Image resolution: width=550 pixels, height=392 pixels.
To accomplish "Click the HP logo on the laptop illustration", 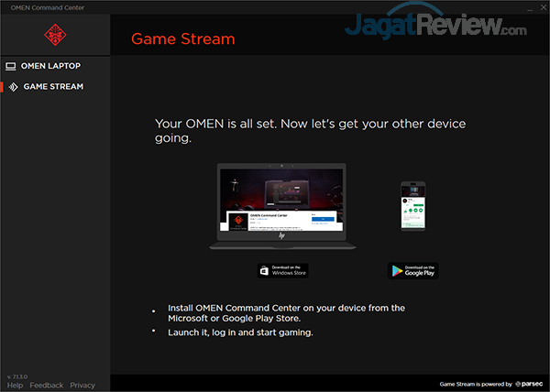I will tap(281, 235).
